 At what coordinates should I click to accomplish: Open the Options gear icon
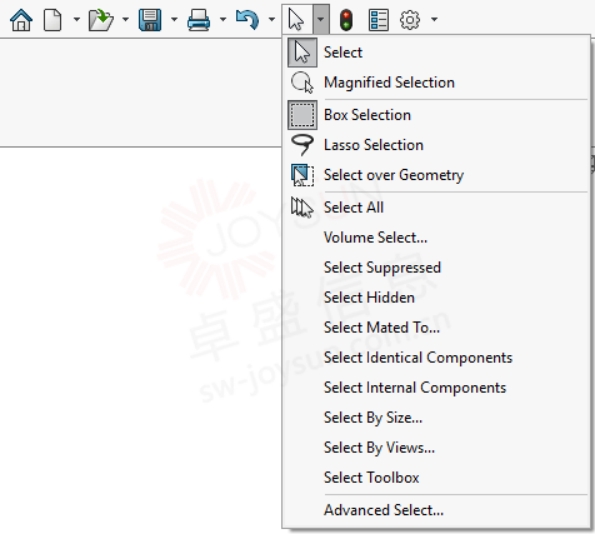[x=410, y=20]
